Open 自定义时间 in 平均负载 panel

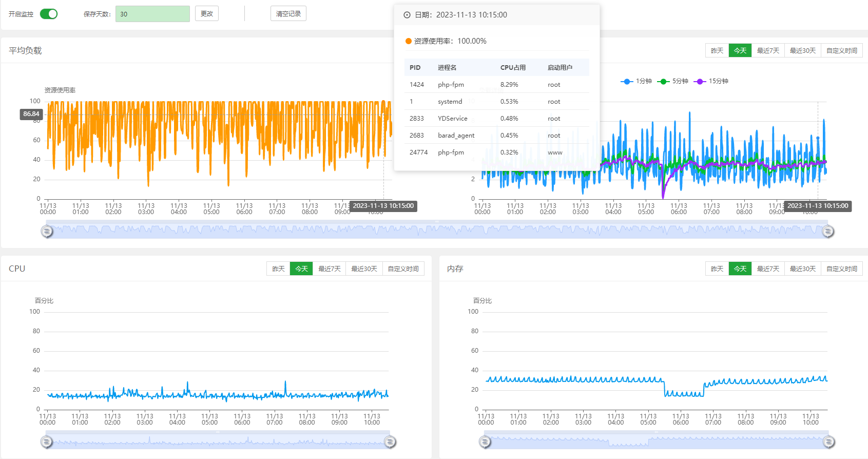coord(842,50)
